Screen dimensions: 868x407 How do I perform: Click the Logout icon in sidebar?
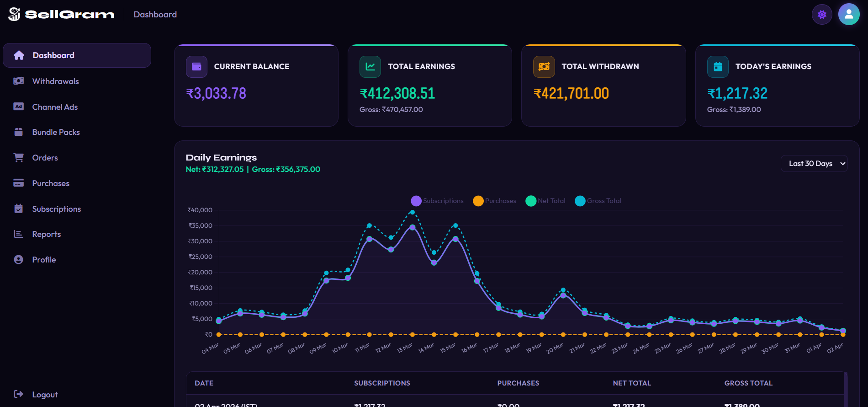pos(18,394)
